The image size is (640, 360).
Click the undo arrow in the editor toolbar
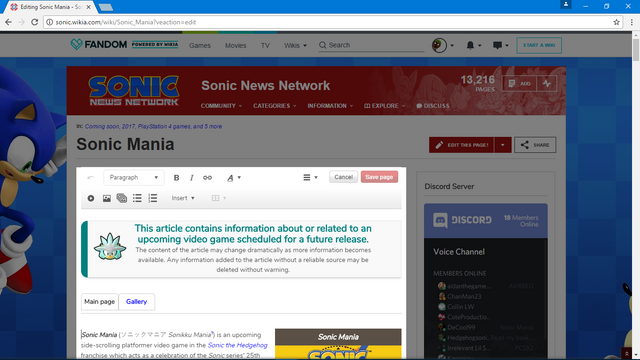[91, 178]
